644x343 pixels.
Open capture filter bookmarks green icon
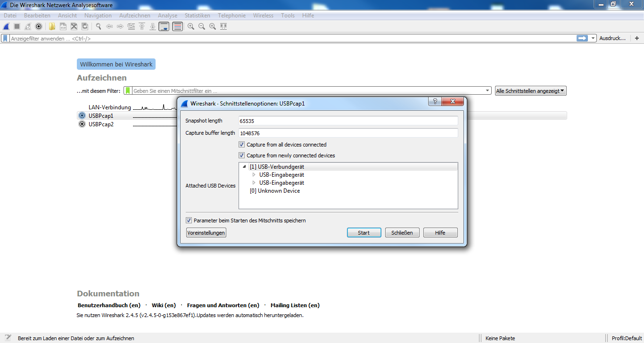click(128, 90)
